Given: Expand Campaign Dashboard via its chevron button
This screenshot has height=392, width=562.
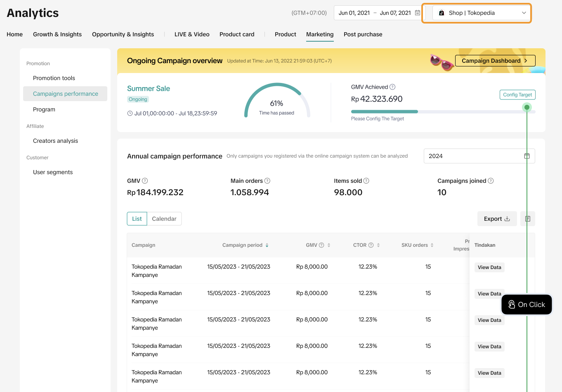Looking at the screenshot, I should (x=526, y=61).
